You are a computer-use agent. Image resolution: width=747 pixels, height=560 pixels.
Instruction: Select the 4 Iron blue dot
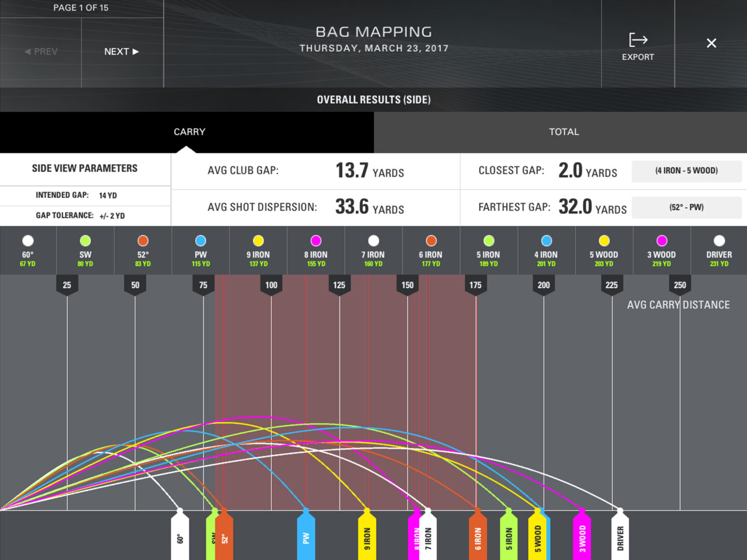click(x=546, y=241)
